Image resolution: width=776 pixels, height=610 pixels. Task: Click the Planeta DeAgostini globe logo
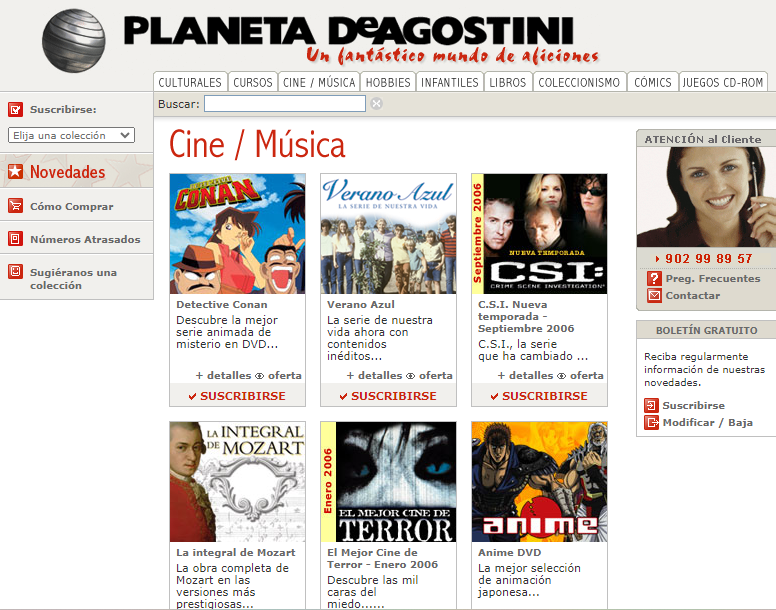point(74,41)
